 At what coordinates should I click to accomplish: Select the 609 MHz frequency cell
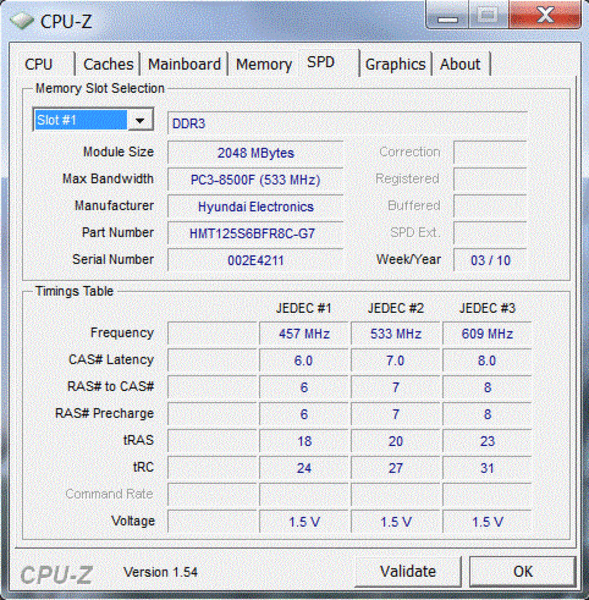click(487, 333)
